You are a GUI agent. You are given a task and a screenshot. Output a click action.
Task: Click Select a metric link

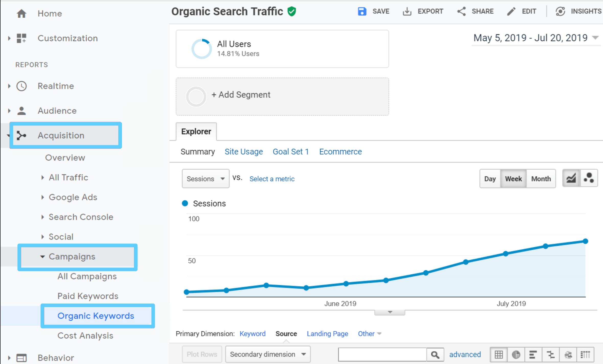coord(272,179)
